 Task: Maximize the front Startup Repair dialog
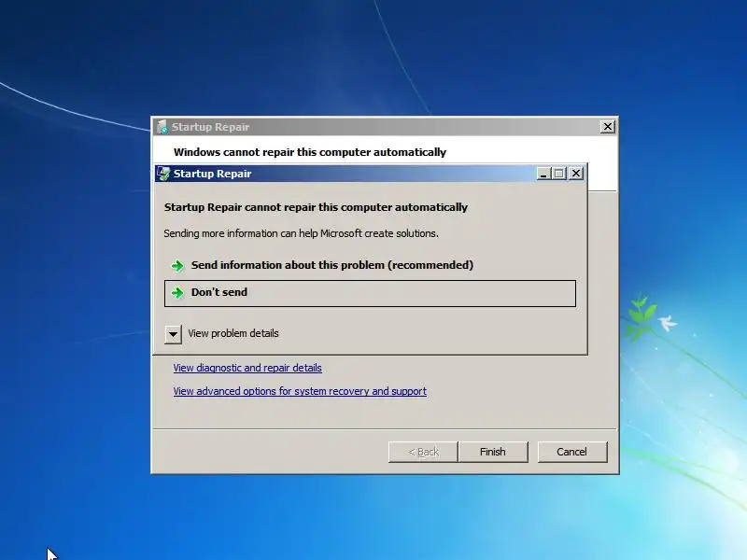tap(559, 174)
